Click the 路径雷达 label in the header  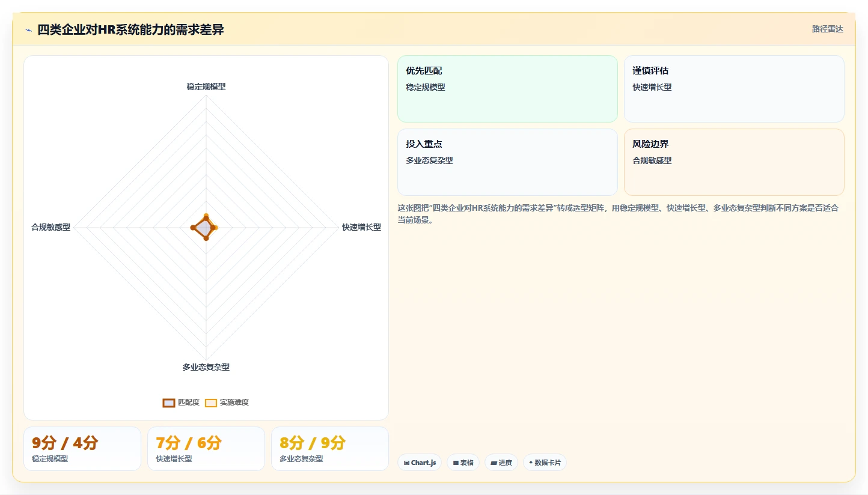tap(828, 29)
